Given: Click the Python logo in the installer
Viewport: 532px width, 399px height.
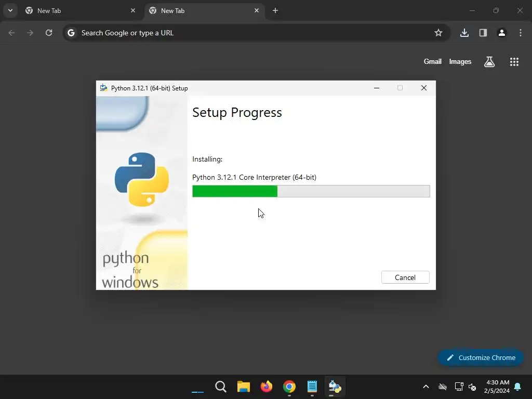Looking at the screenshot, I should coord(142,179).
